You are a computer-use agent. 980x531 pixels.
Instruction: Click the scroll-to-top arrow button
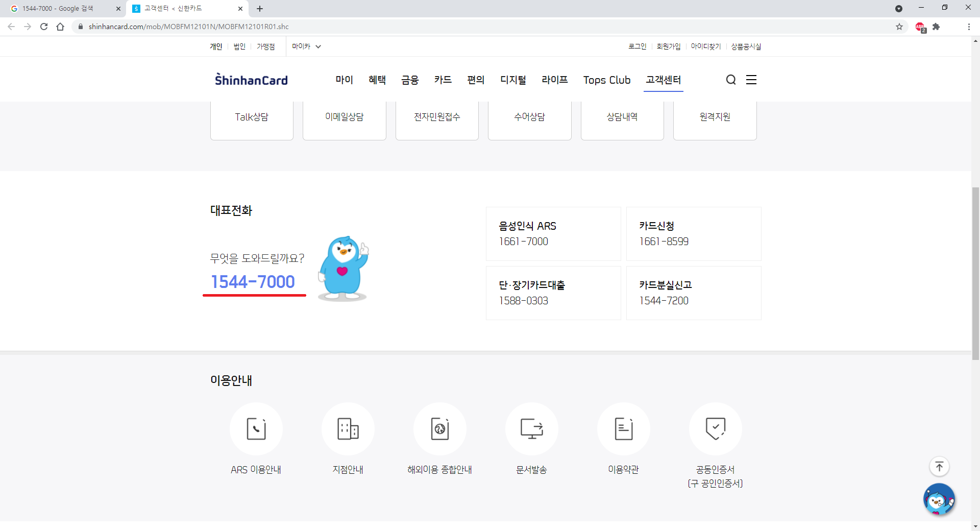(x=939, y=466)
